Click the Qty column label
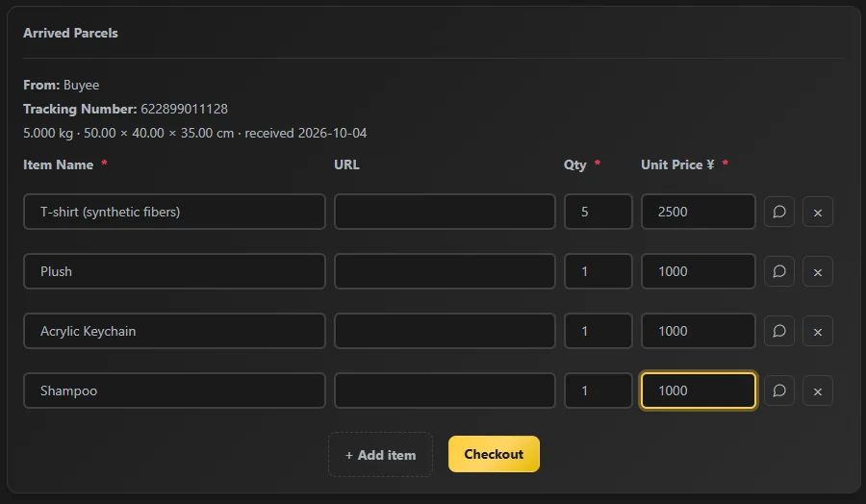866x504 pixels. (575, 165)
